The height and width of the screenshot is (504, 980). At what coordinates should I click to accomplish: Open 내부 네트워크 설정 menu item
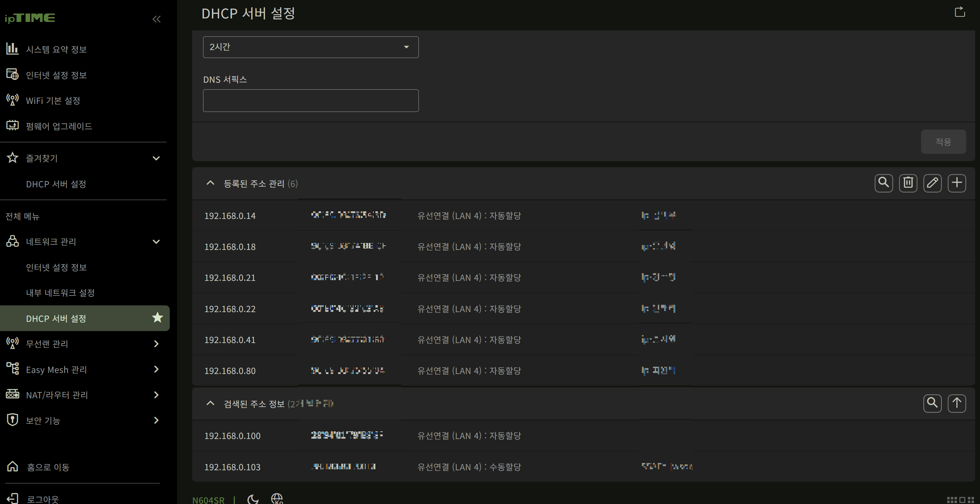pos(60,293)
